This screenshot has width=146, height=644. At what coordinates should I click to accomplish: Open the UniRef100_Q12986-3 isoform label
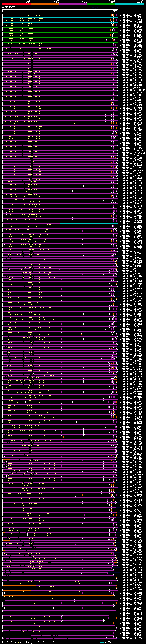pos(133,93)
